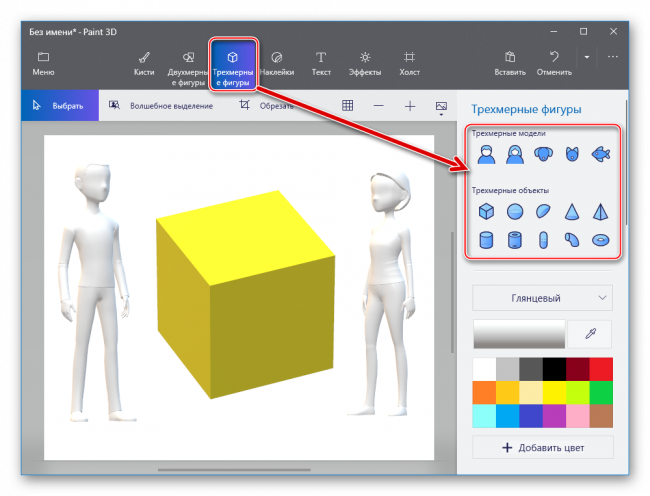The image size is (650, 496).
Task: Click Добавить цвет button
Action: [x=542, y=447]
